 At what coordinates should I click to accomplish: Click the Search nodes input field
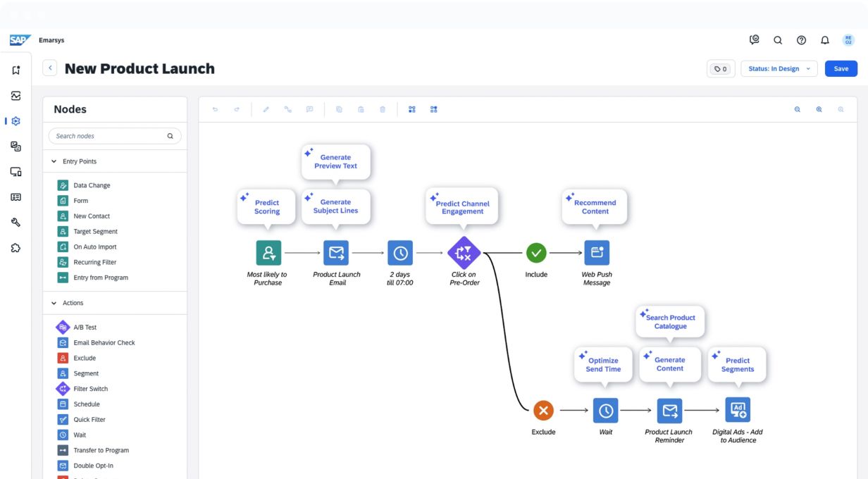click(109, 136)
